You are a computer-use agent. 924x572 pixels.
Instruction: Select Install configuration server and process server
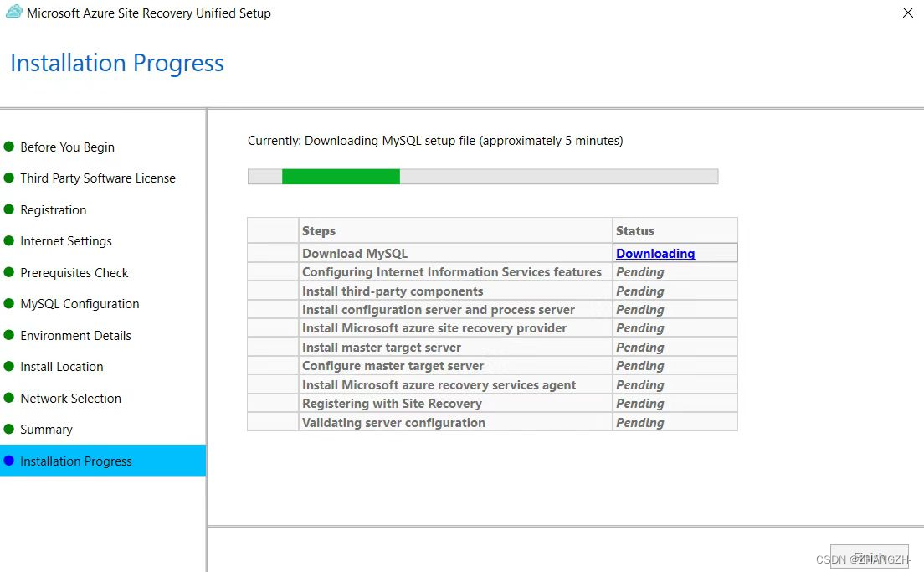click(492, 310)
